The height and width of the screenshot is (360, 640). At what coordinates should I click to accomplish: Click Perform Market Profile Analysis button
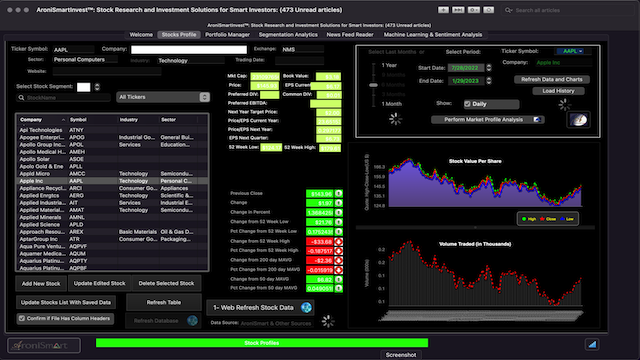point(487,120)
